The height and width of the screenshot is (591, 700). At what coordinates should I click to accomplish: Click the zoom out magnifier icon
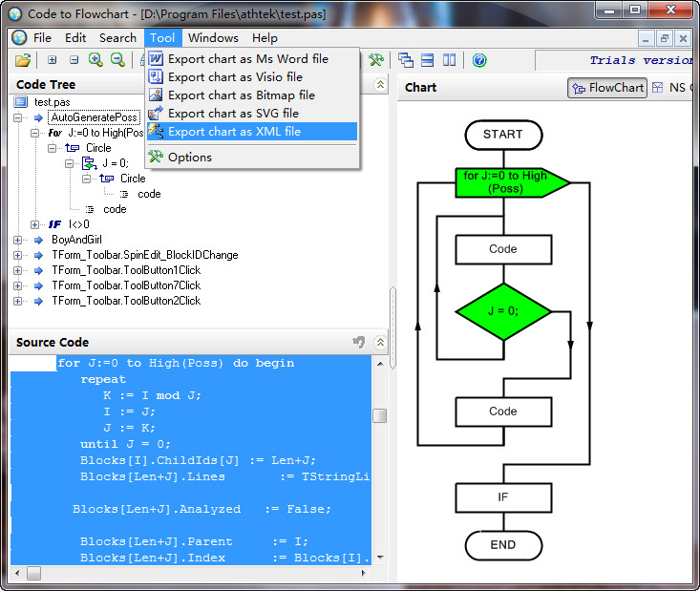(117, 59)
